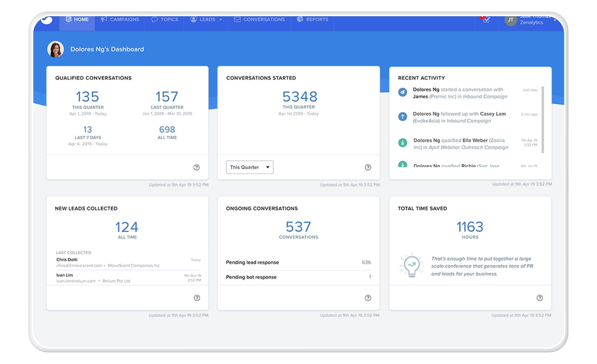Screen dimensions: 597x364
Task: Open help for Ongoing Conversations card
Action: 368,298
